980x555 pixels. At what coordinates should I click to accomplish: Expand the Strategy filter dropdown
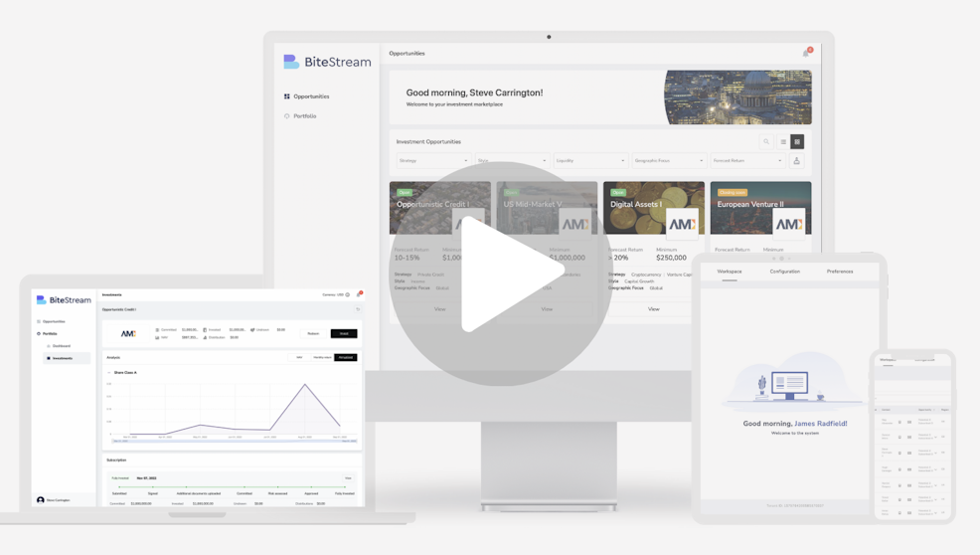(433, 161)
